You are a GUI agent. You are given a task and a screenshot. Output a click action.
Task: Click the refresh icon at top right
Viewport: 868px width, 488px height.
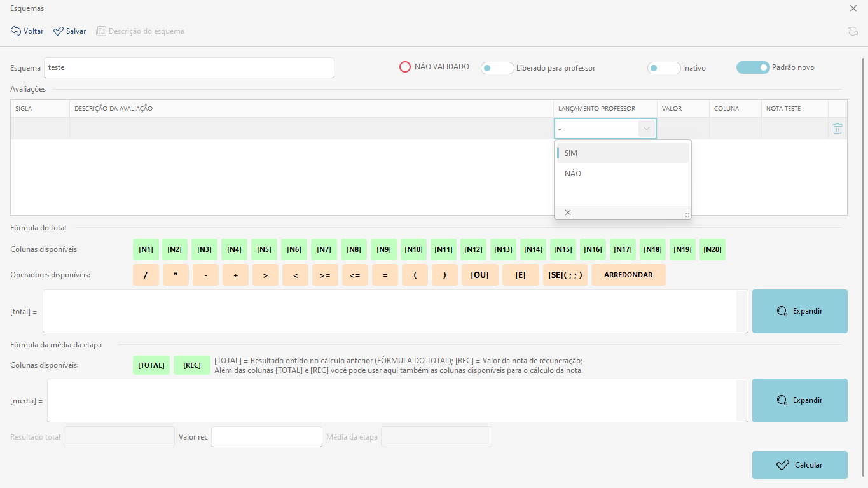click(x=852, y=31)
